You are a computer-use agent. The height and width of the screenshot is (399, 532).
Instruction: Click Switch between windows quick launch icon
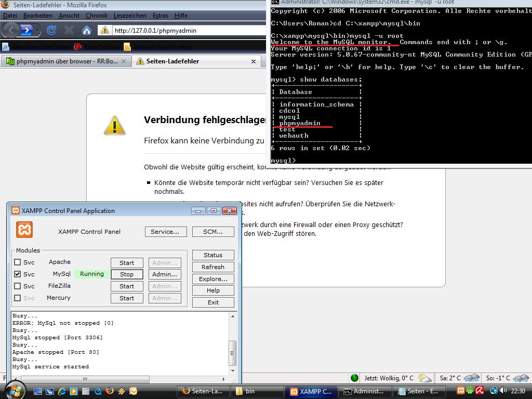tap(50, 392)
